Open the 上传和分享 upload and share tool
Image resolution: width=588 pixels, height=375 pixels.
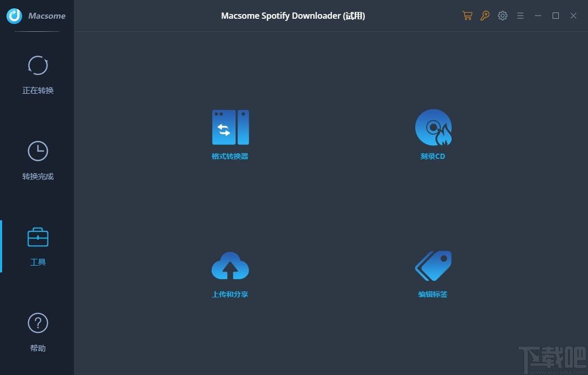point(230,265)
